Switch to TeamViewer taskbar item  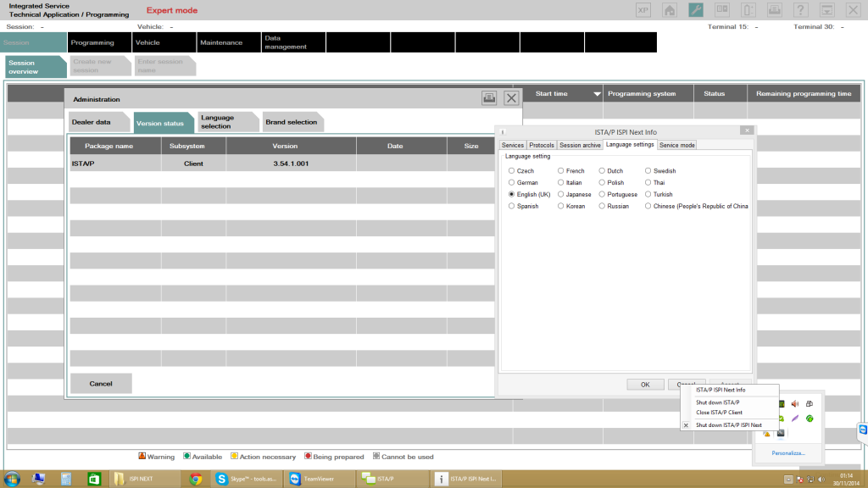(x=320, y=479)
